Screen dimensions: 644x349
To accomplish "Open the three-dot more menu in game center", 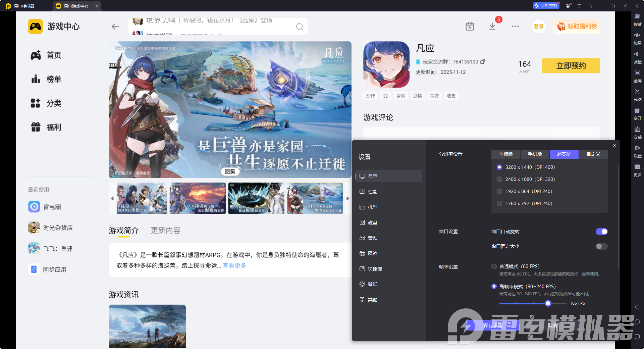I will point(516,26).
